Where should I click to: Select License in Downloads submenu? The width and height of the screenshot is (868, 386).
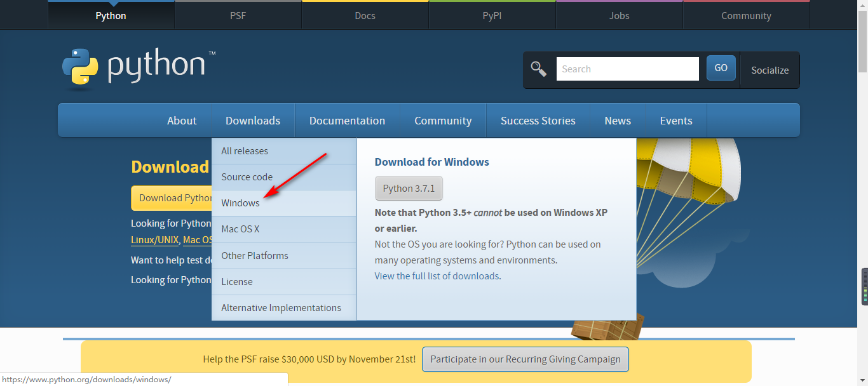click(x=284, y=282)
